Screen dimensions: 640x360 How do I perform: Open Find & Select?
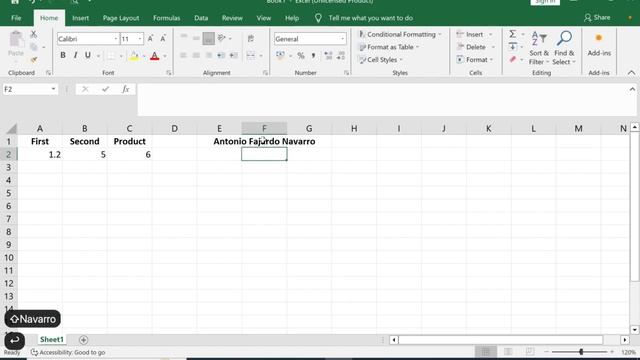[564, 48]
